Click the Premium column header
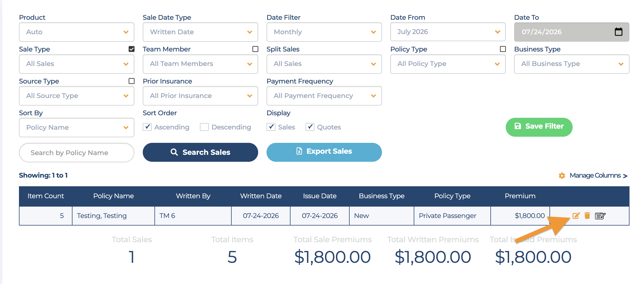Viewport: 644px width, 284px height. pos(520,196)
